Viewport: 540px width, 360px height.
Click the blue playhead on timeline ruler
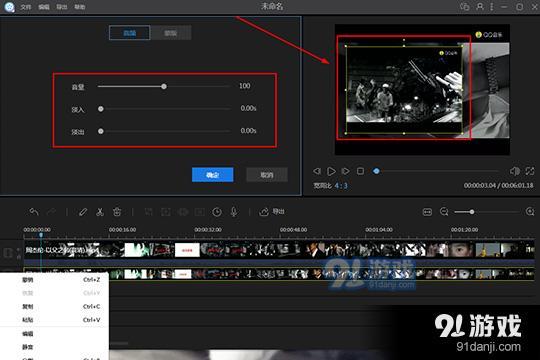point(41,235)
